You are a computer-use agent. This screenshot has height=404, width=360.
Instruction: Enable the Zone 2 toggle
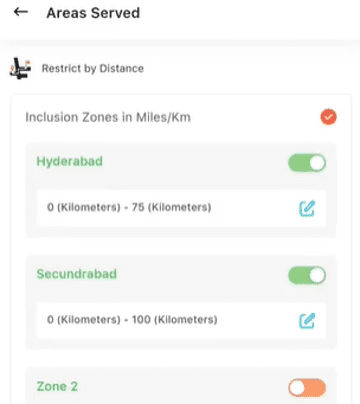pos(307,388)
